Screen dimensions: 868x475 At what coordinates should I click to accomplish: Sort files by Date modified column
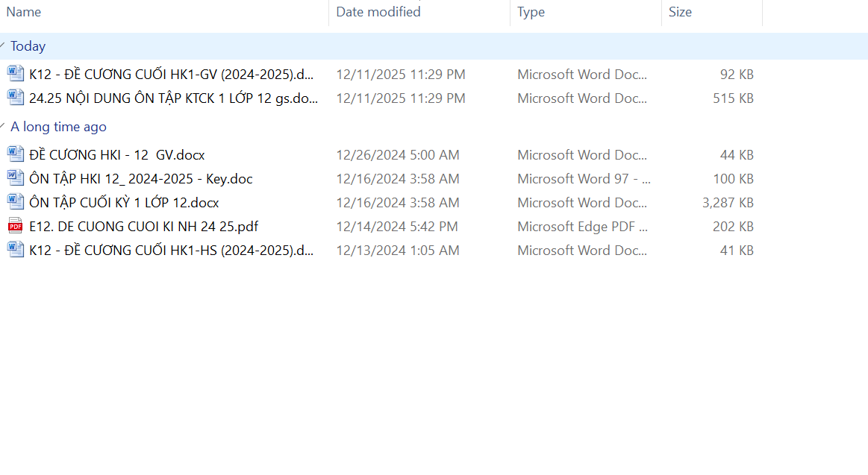[378, 12]
